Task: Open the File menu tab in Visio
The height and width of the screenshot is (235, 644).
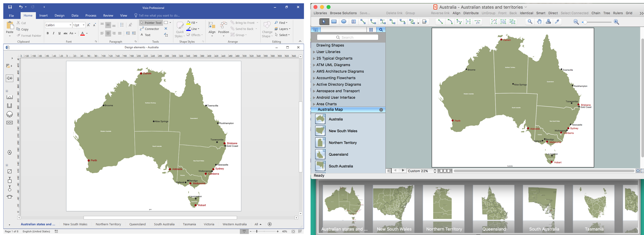Action: coord(11,16)
